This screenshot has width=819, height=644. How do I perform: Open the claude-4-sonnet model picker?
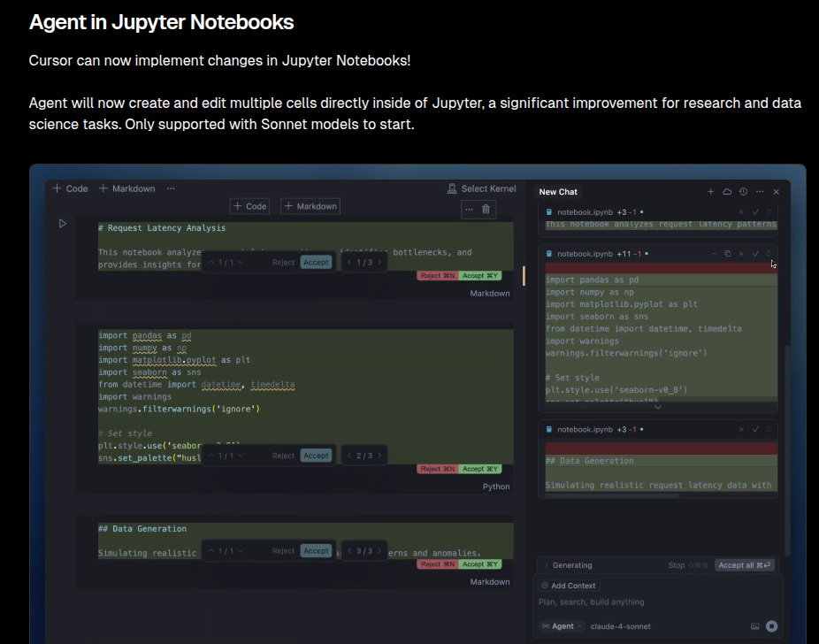tap(621, 626)
